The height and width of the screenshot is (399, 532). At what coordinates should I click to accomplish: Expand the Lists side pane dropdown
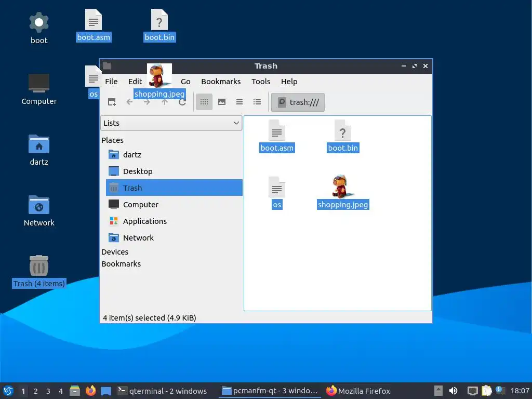[171, 123]
